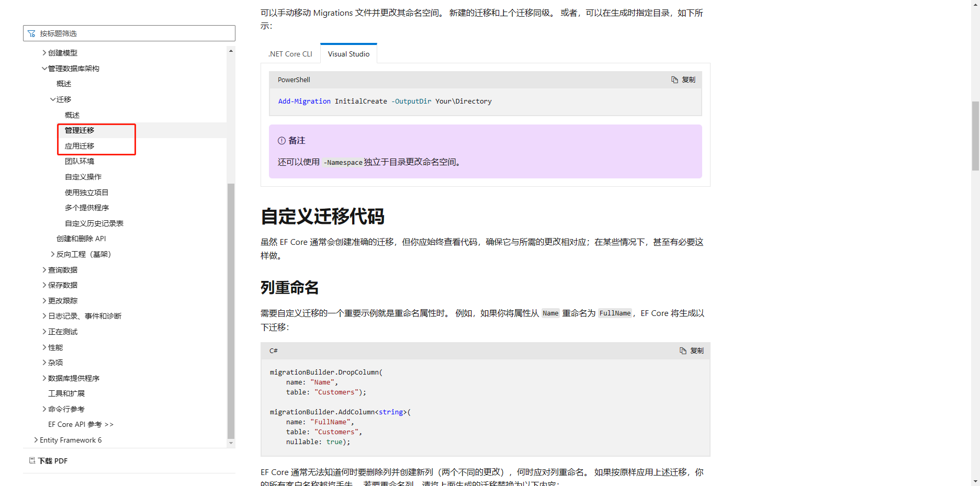Click the FullName inline code in paragraph
980x486 pixels.
(x=615, y=313)
